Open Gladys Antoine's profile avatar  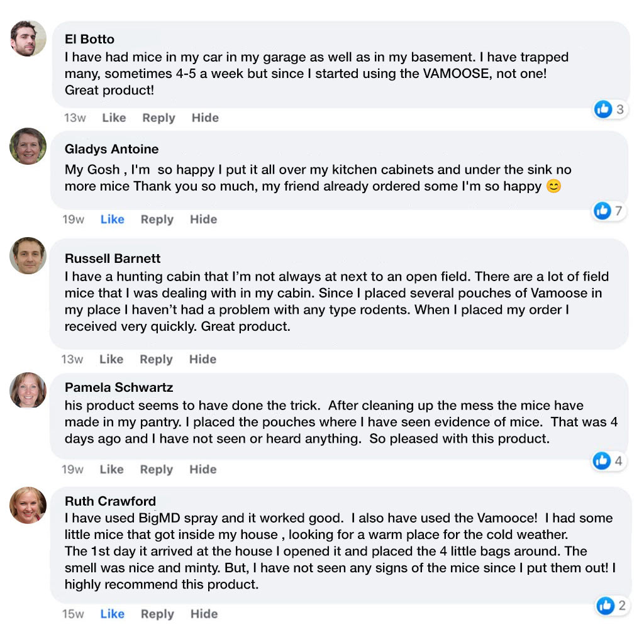(28, 146)
